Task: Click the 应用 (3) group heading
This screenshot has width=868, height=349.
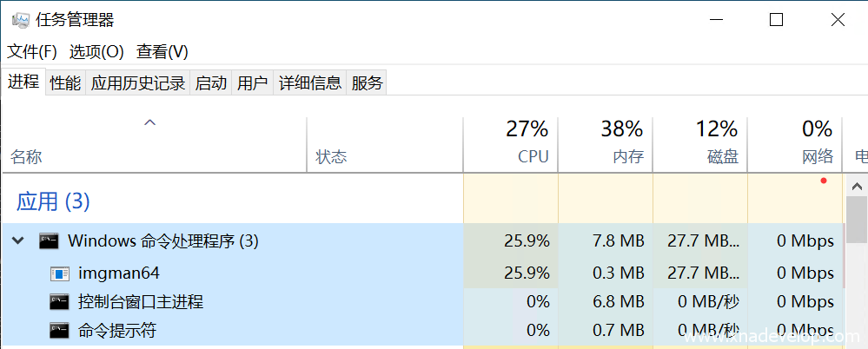Action: 54,201
